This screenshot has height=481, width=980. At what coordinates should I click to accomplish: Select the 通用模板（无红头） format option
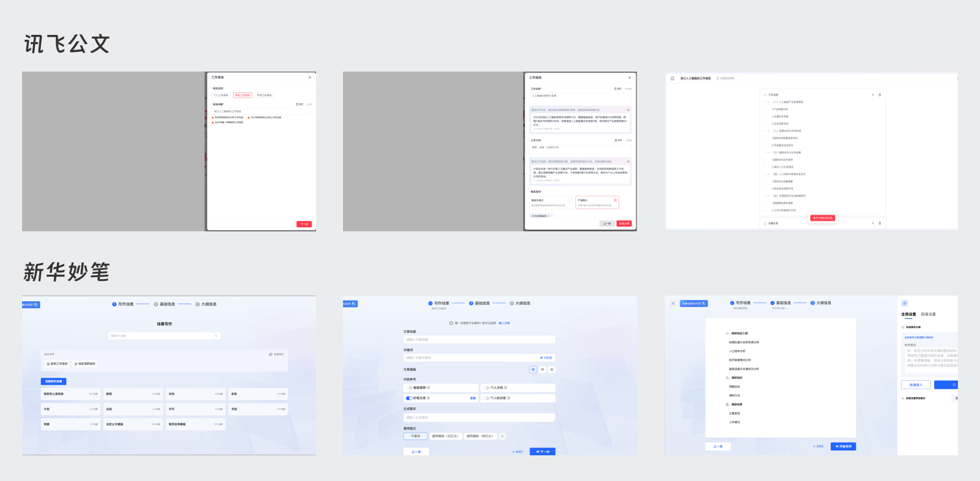point(445,436)
